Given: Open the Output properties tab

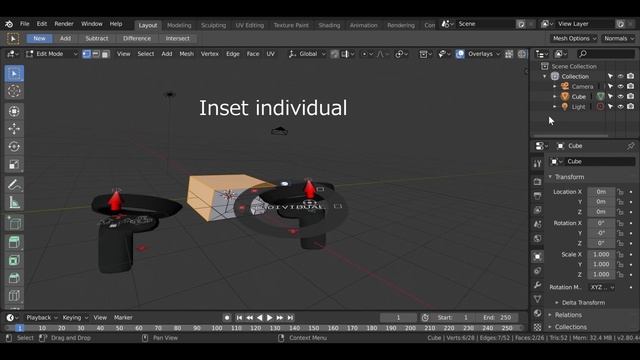Looking at the screenshot, I should 538,196.
